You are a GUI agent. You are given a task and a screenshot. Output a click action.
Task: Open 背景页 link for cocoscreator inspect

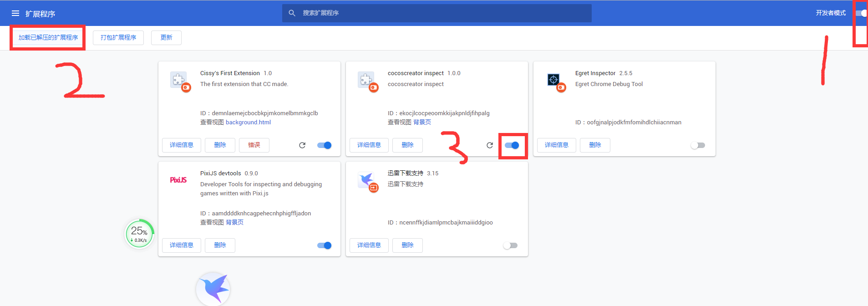[422, 122]
